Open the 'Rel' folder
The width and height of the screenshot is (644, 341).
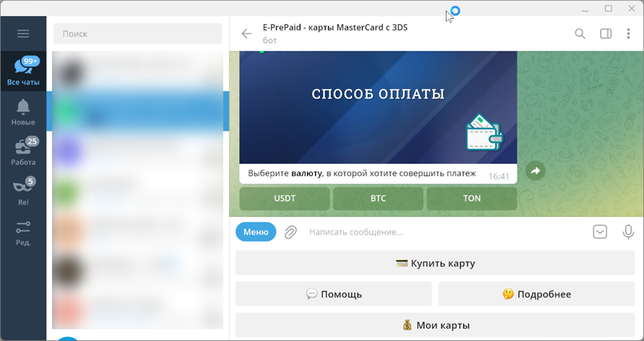point(23,192)
